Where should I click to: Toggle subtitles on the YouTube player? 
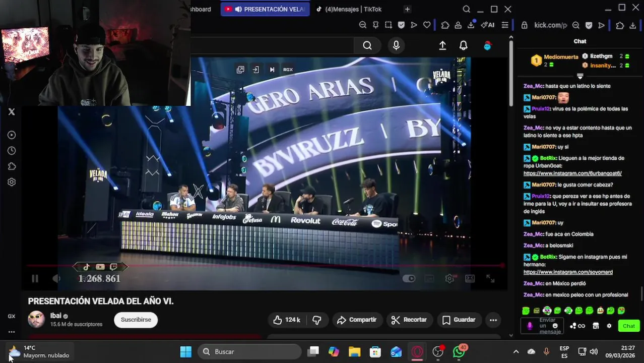[429, 278]
